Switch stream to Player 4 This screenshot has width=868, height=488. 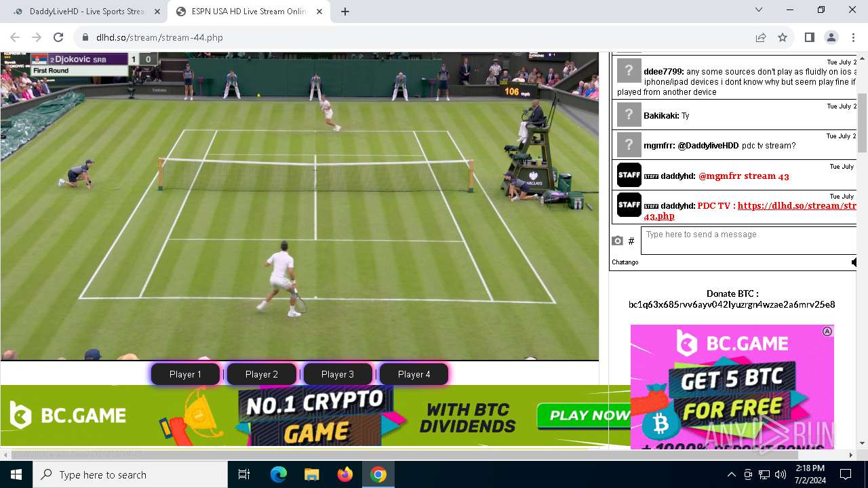click(414, 374)
